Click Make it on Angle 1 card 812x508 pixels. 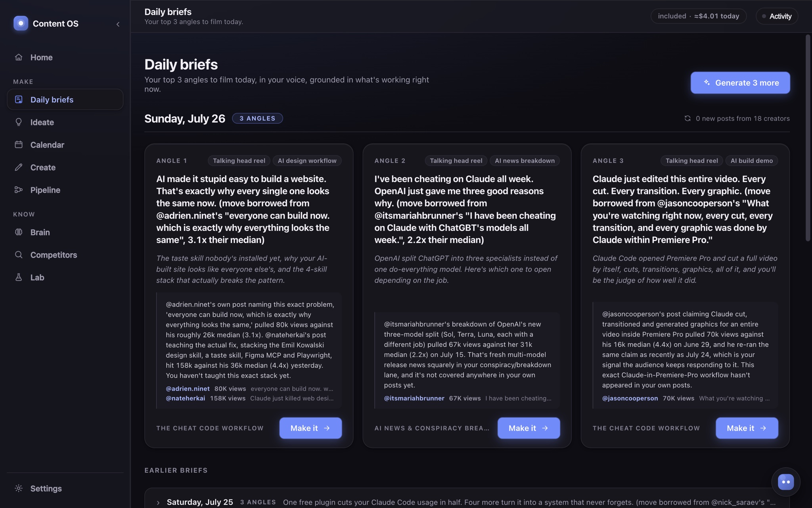click(x=310, y=428)
